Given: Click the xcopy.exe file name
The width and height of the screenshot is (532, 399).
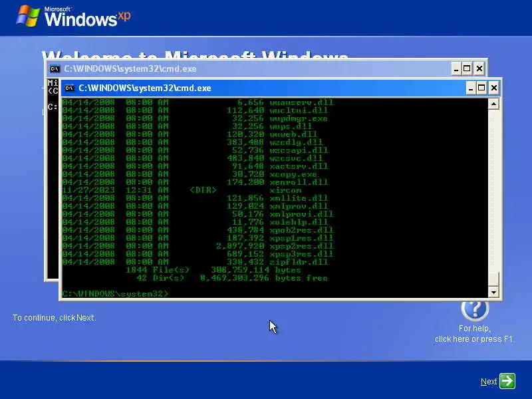Looking at the screenshot, I should (293, 174).
